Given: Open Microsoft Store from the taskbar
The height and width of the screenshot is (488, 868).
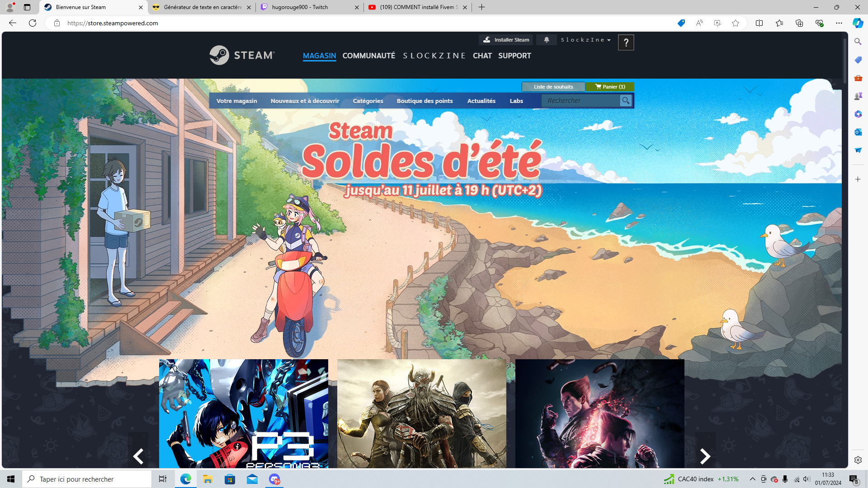Looking at the screenshot, I should 230,479.
